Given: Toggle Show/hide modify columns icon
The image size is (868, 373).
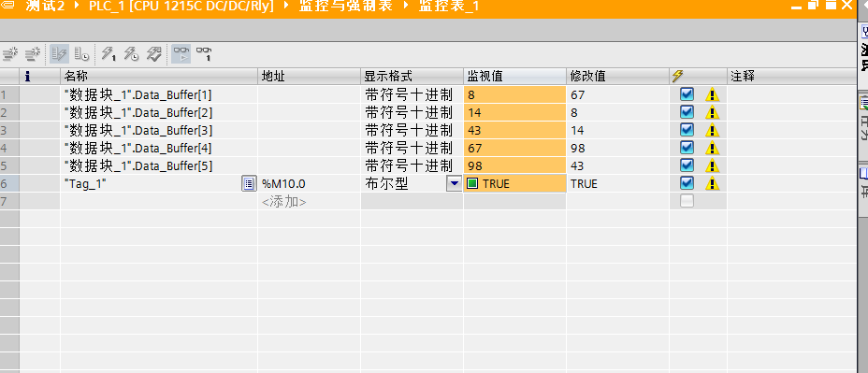Looking at the screenshot, I should pyautogui.click(x=59, y=53).
